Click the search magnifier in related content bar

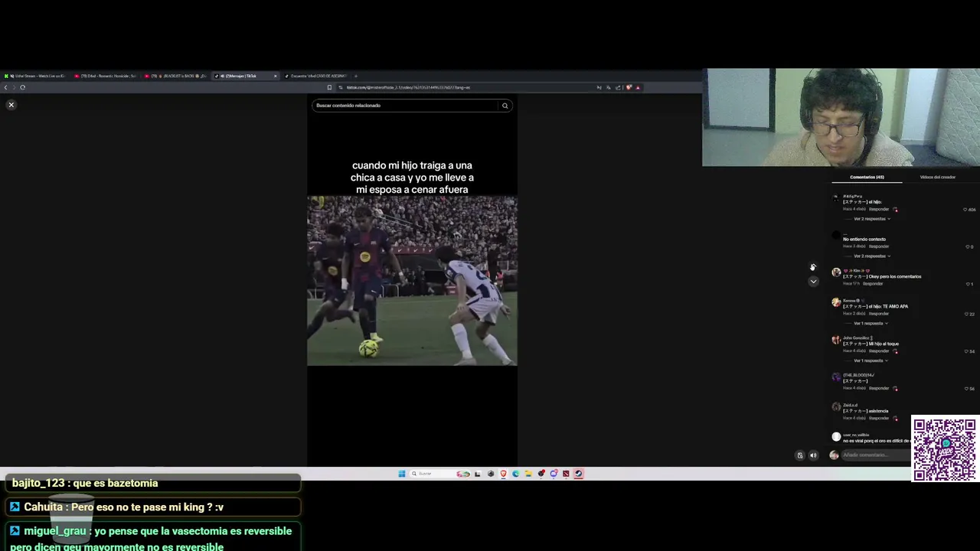click(505, 106)
